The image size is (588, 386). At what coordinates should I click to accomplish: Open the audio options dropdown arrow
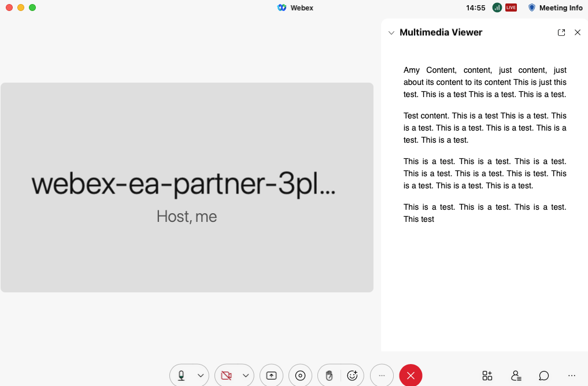coord(201,375)
